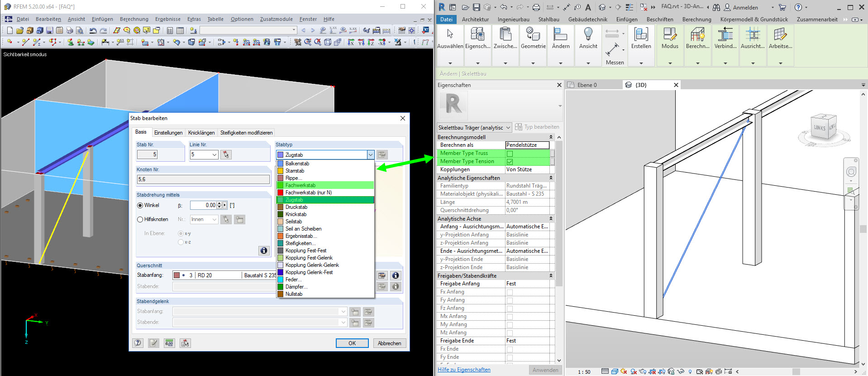Click the Messen measure icon in ribbon
Screen dimensions: 868x376
[x=612, y=48]
